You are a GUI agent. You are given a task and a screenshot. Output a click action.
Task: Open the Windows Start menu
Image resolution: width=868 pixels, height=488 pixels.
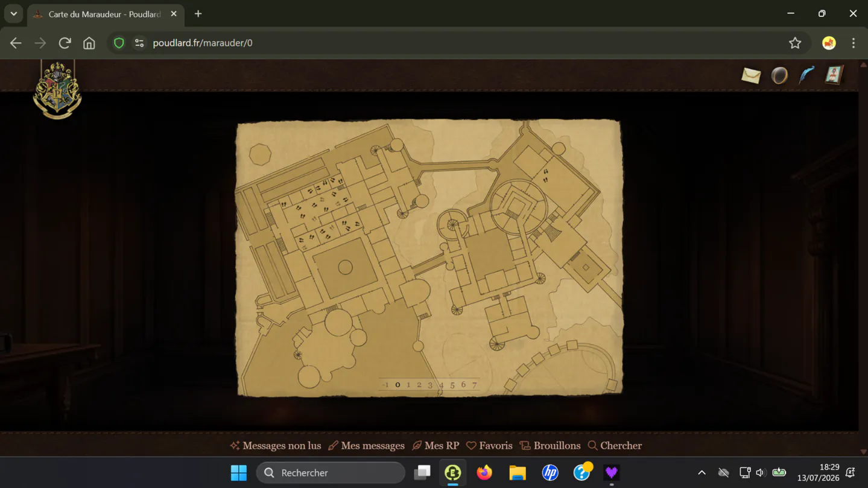coord(239,473)
